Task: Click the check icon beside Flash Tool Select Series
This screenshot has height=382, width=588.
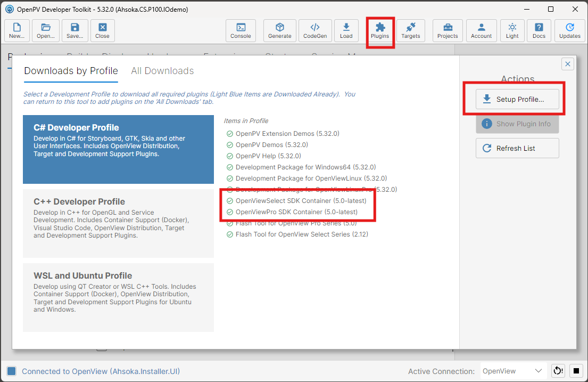Action: point(230,234)
